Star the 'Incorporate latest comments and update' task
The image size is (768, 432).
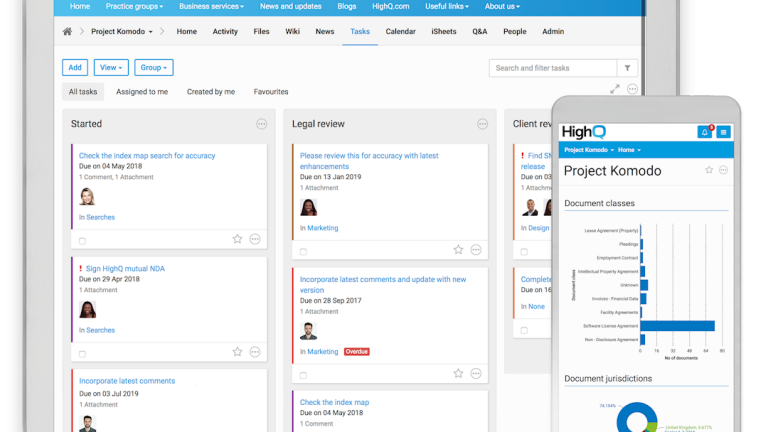click(x=458, y=373)
